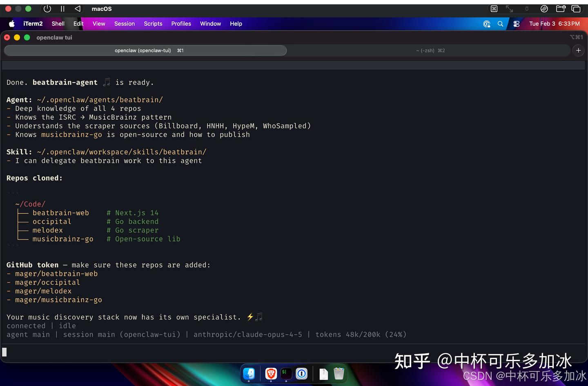The height and width of the screenshot is (386, 588).
Task: Close the iTerm window with the red button
Action: pos(7,37)
